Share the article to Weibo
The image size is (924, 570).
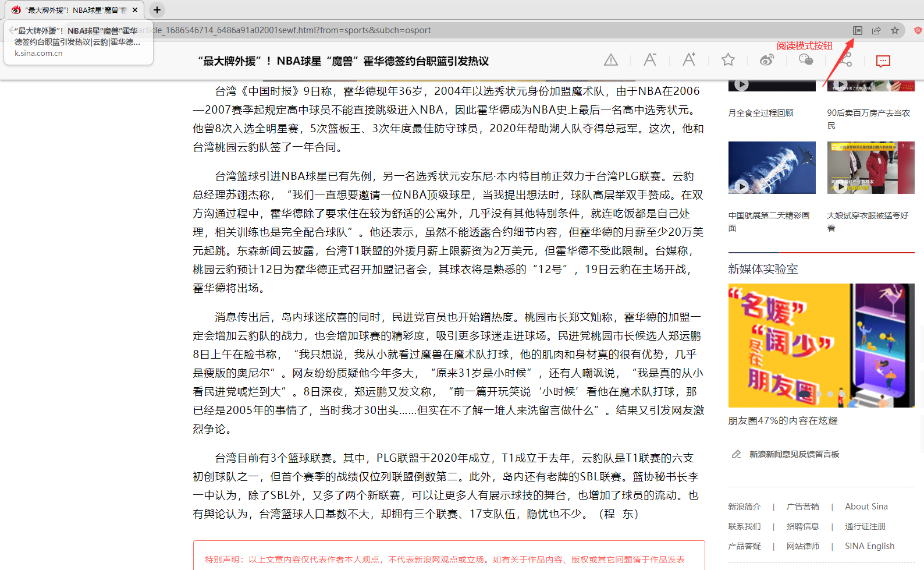pyautogui.click(x=767, y=60)
